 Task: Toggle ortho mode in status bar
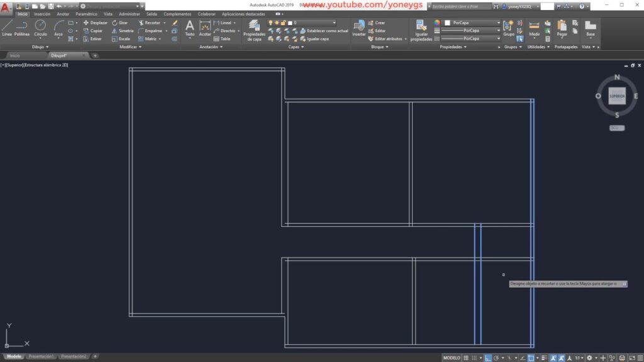488,358
